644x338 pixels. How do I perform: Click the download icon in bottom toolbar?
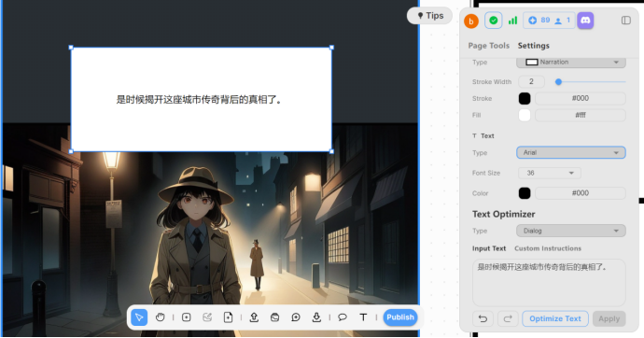316,317
